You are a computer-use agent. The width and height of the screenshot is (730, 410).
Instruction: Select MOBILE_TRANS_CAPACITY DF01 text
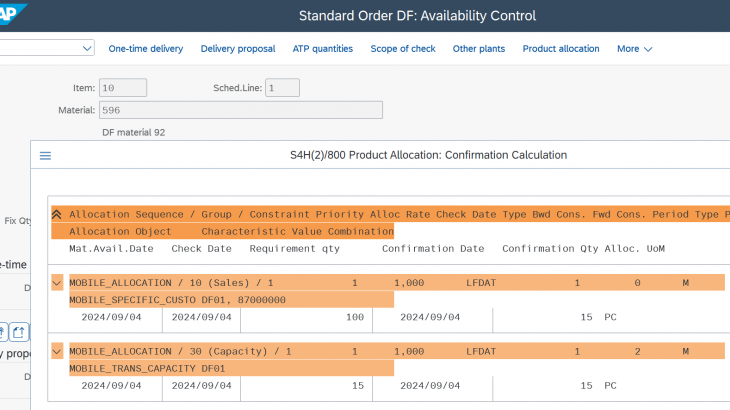pyautogui.click(x=147, y=369)
